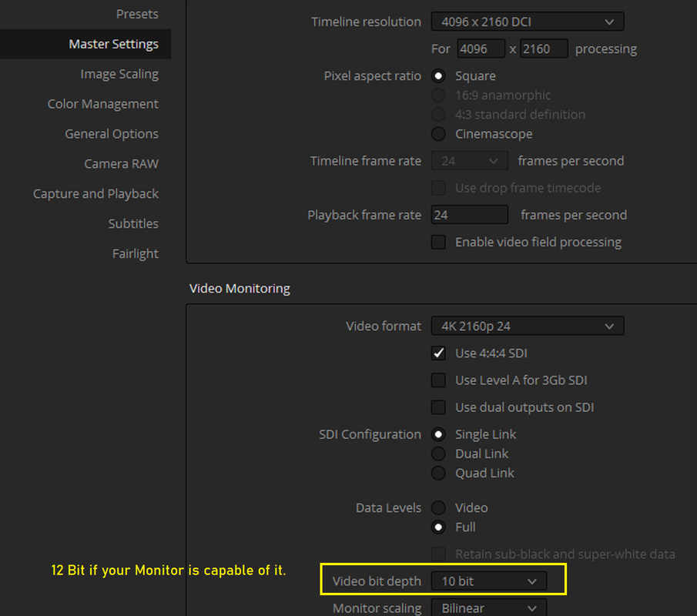Image resolution: width=697 pixels, height=616 pixels.
Task: Click the width field showing 4096
Action: (481, 49)
